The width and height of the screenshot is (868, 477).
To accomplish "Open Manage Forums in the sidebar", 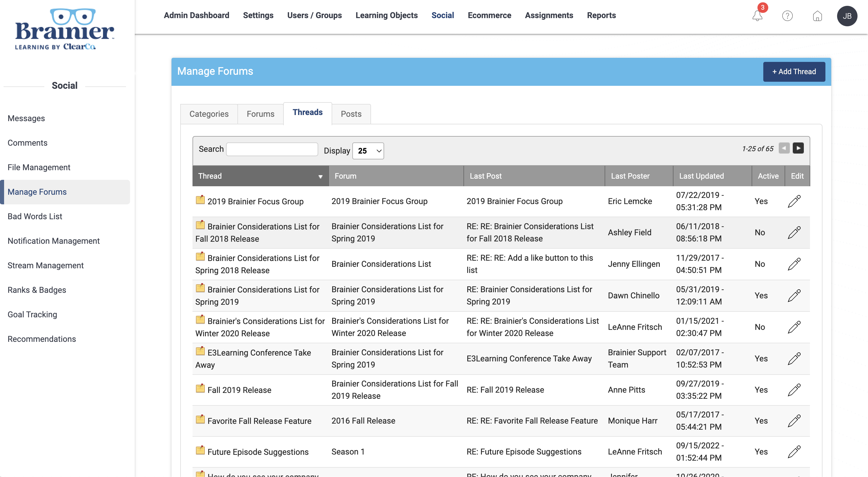I will [x=65, y=192].
